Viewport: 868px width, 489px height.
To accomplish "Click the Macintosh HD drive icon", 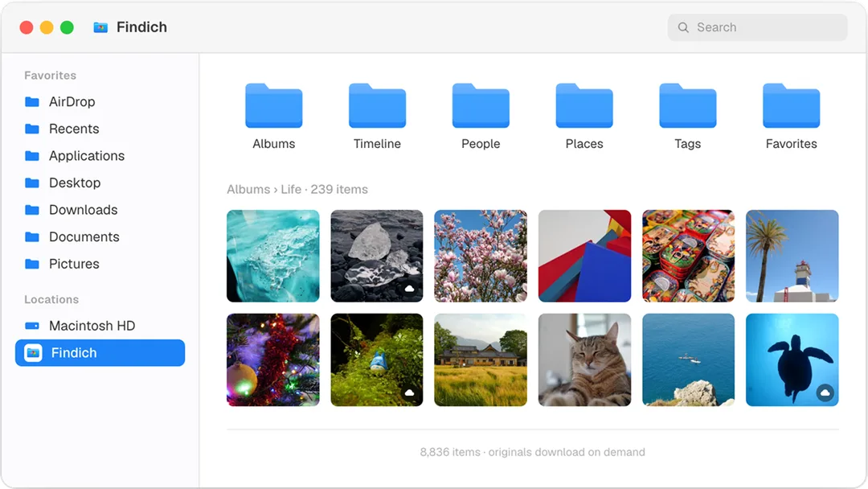I will tap(32, 326).
